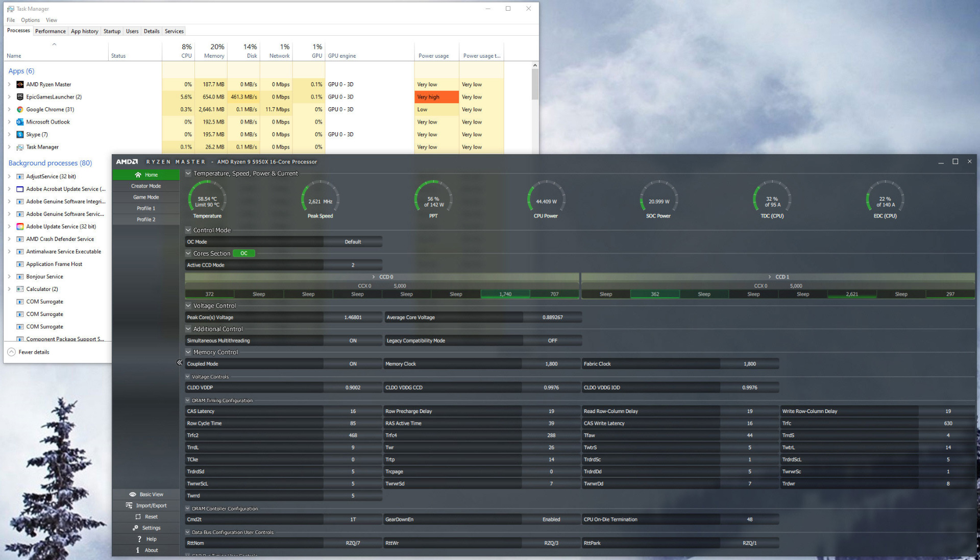Open Ryzen Master Settings gear
980x560 pixels.
point(135,528)
